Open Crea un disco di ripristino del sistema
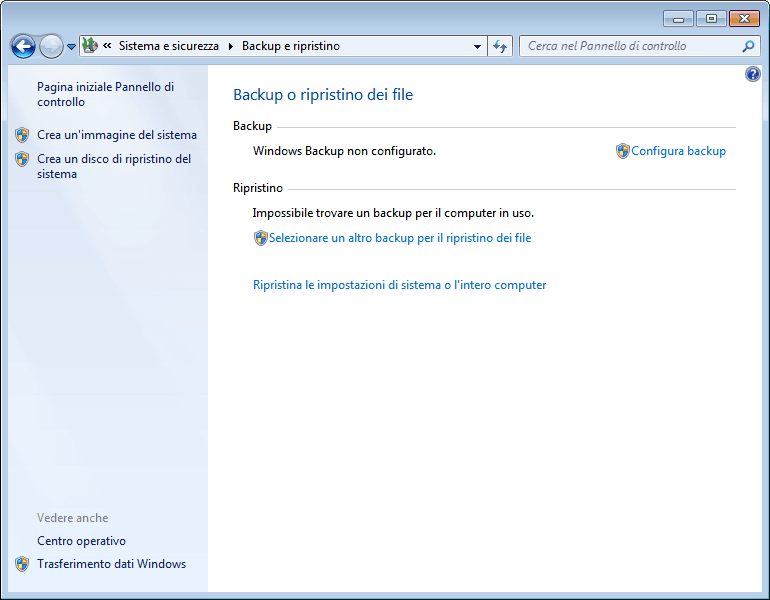 pyautogui.click(x=114, y=166)
